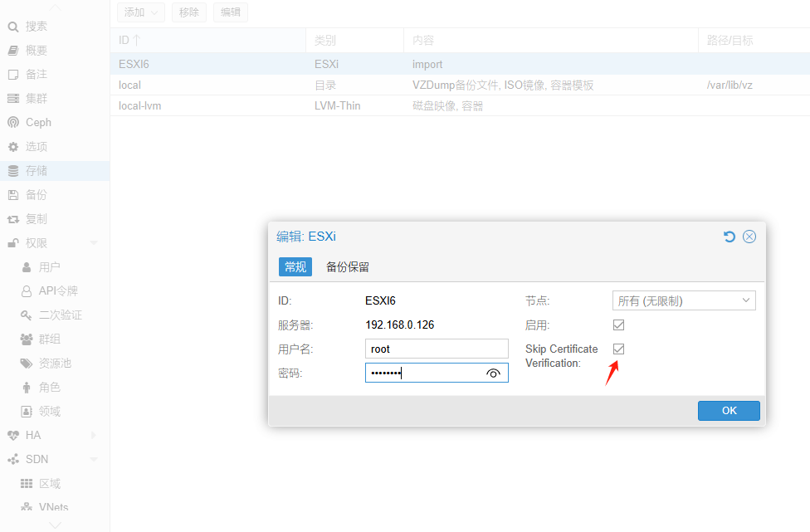Switch to the 备份保留 tab
The height and width of the screenshot is (532, 810).
[347, 266]
